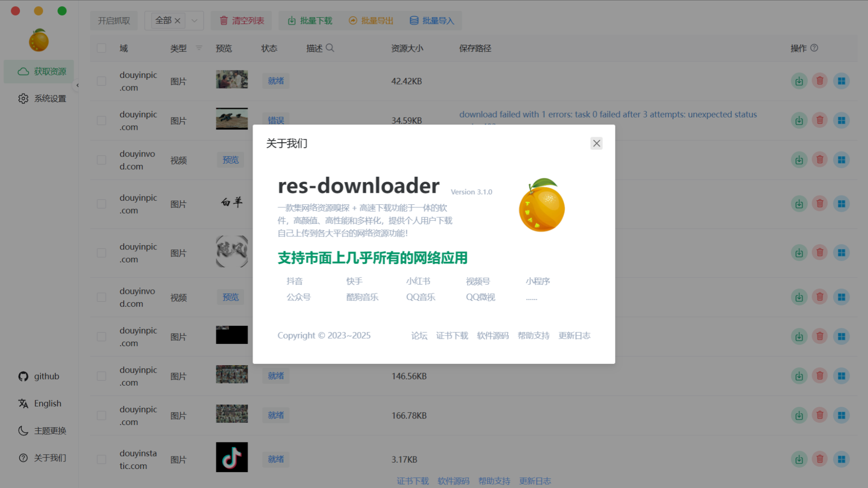The image size is (868, 488).
Task: Click the help icon next to 操作
Action: 814,47
